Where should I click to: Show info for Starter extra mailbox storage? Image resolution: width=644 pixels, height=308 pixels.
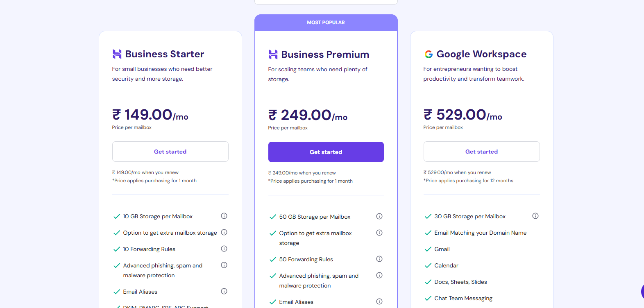[x=224, y=232]
